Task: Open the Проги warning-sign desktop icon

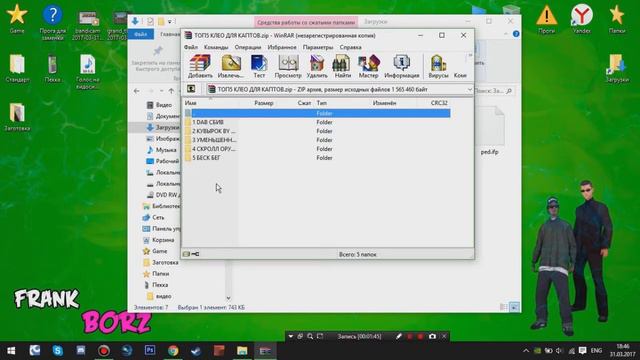Action: (547, 19)
